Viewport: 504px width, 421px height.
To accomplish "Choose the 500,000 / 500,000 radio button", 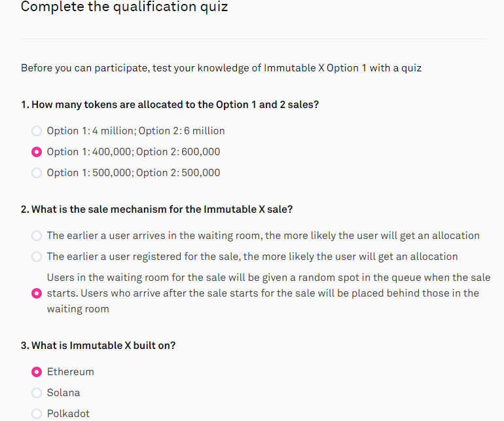I will coord(37,173).
